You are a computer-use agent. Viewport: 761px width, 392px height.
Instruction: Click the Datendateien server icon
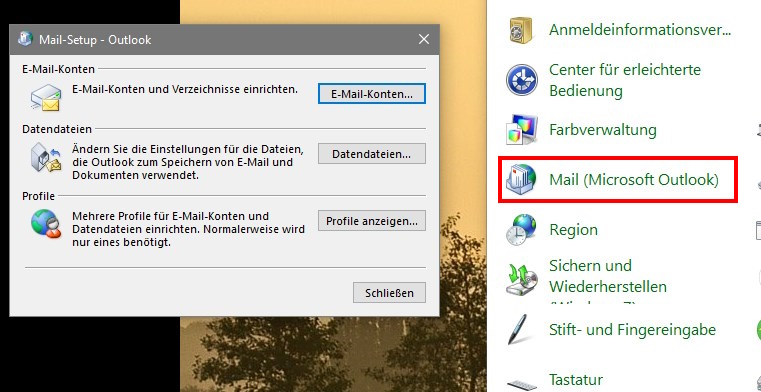point(45,158)
